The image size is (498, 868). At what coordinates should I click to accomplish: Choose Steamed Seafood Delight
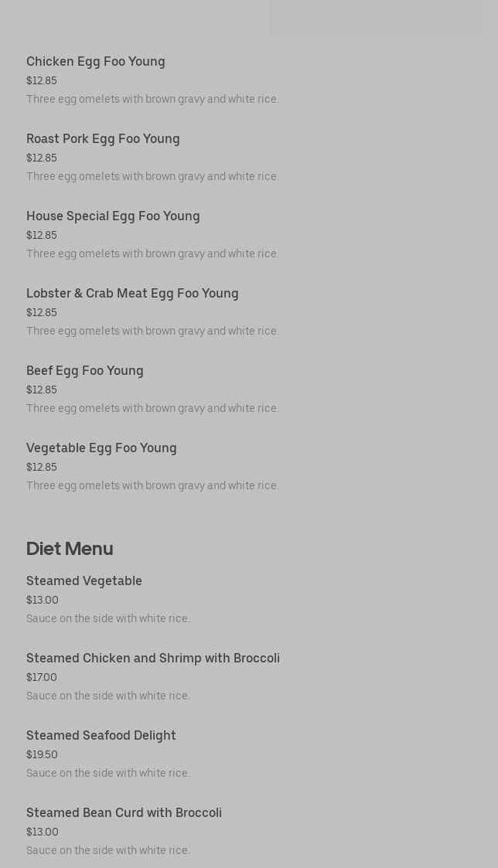101,736
